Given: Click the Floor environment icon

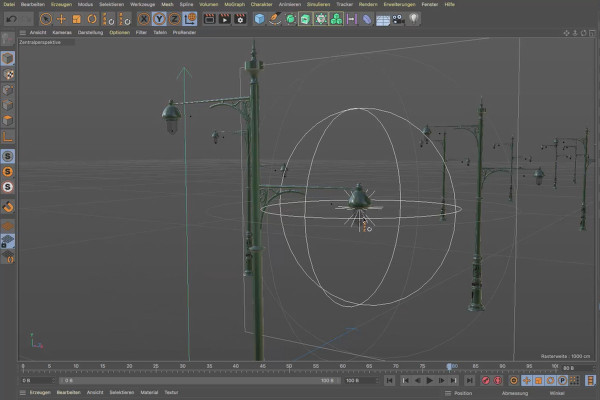Looking at the screenshot, I should click(x=382, y=19).
